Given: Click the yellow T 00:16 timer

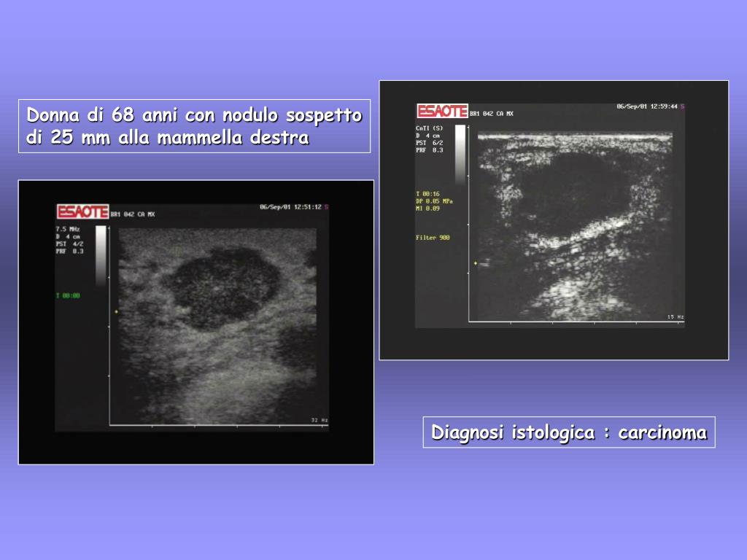Looking at the screenshot, I should [427, 194].
